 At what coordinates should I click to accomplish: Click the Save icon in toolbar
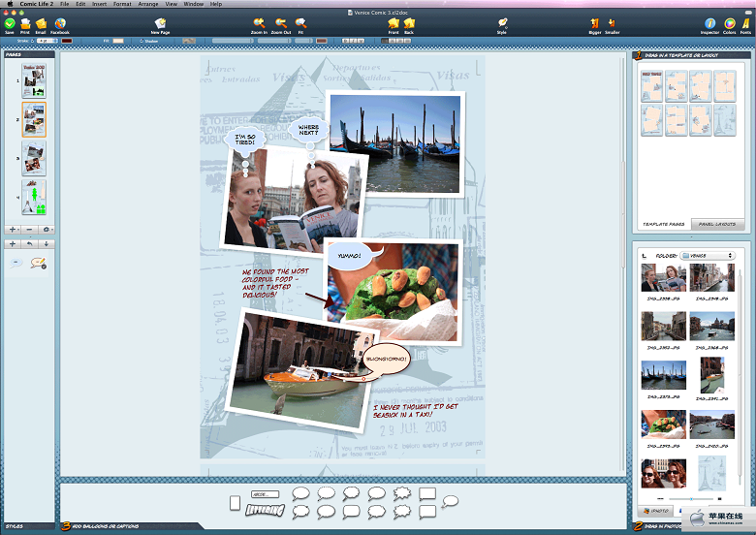(x=10, y=23)
